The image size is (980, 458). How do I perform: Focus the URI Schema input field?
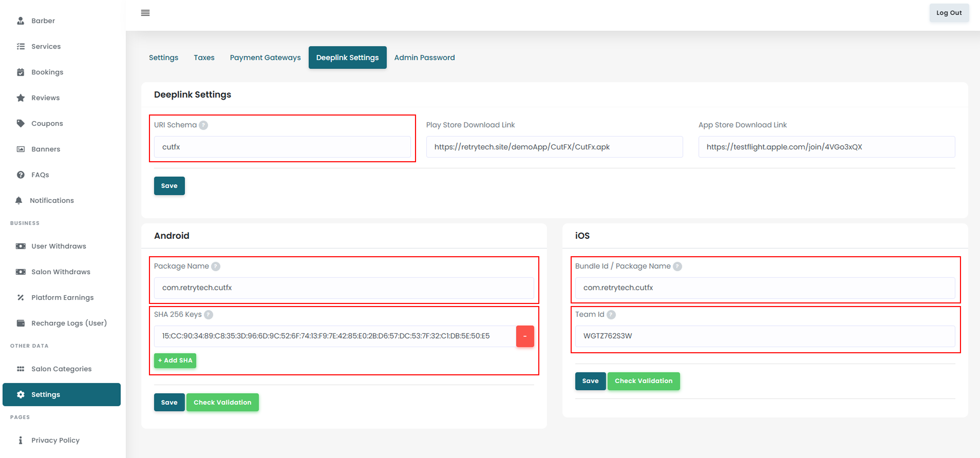(x=282, y=147)
